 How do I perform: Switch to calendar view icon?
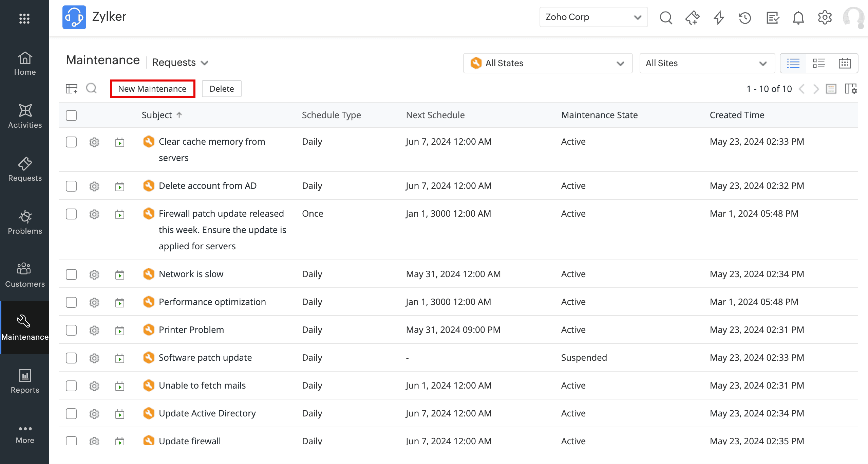click(x=845, y=63)
